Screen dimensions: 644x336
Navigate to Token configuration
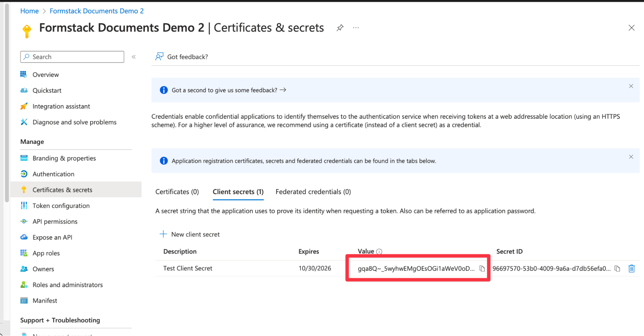click(61, 206)
